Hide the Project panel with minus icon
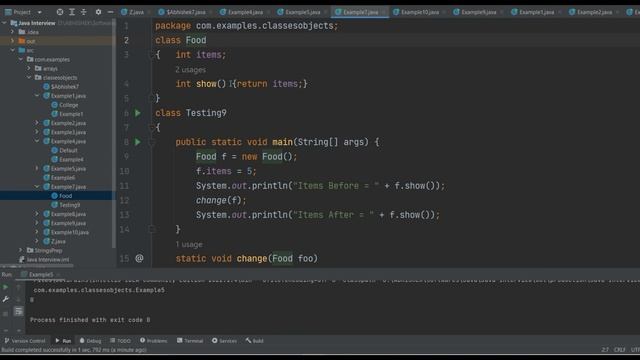This screenshot has height=360, width=640. 110,12
